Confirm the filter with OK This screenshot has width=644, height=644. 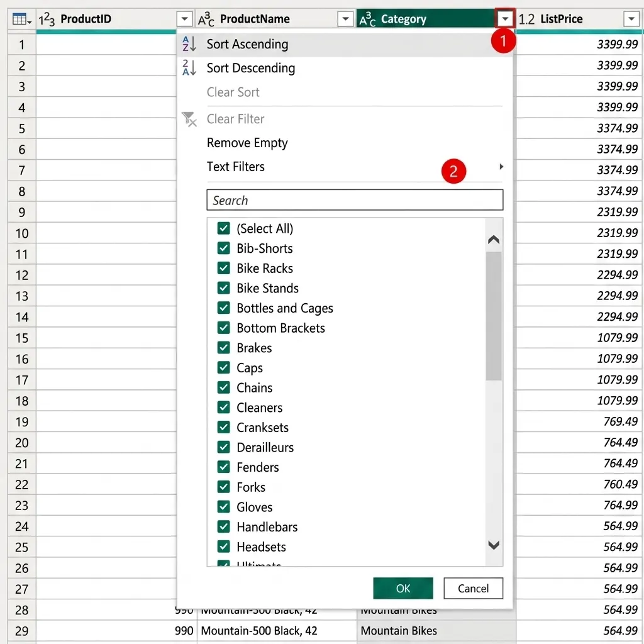tap(403, 588)
